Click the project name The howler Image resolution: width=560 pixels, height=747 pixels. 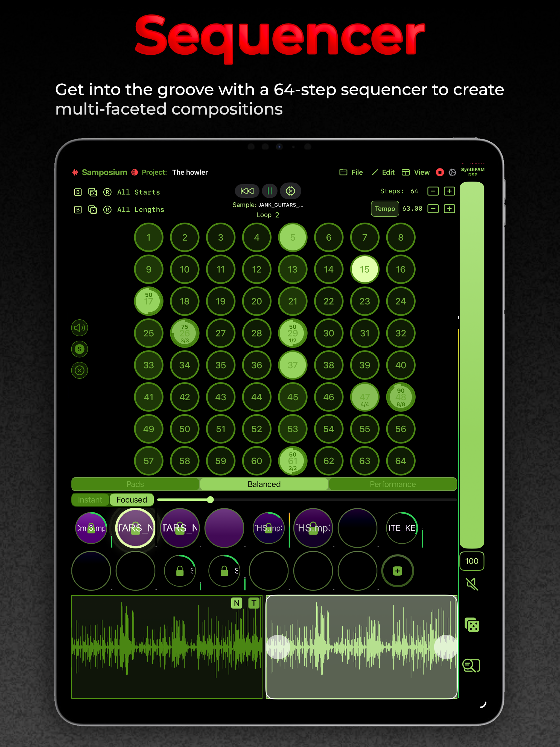point(190,173)
